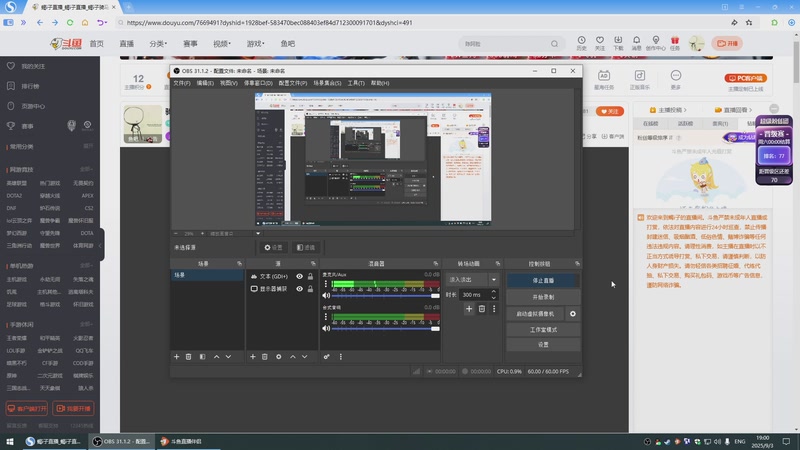Viewport: 800px width, 450px height.
Task: Open audio mixer toolbar three-dot menu
Action: [341, 357]
